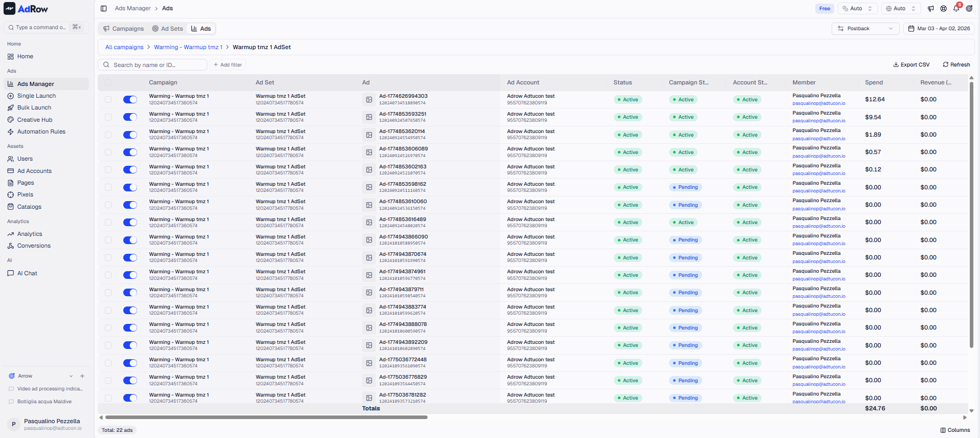The width and height of the screenshot is (980, 438).
Task: Focus the Type a command input
Action: [x=46, y=28]
